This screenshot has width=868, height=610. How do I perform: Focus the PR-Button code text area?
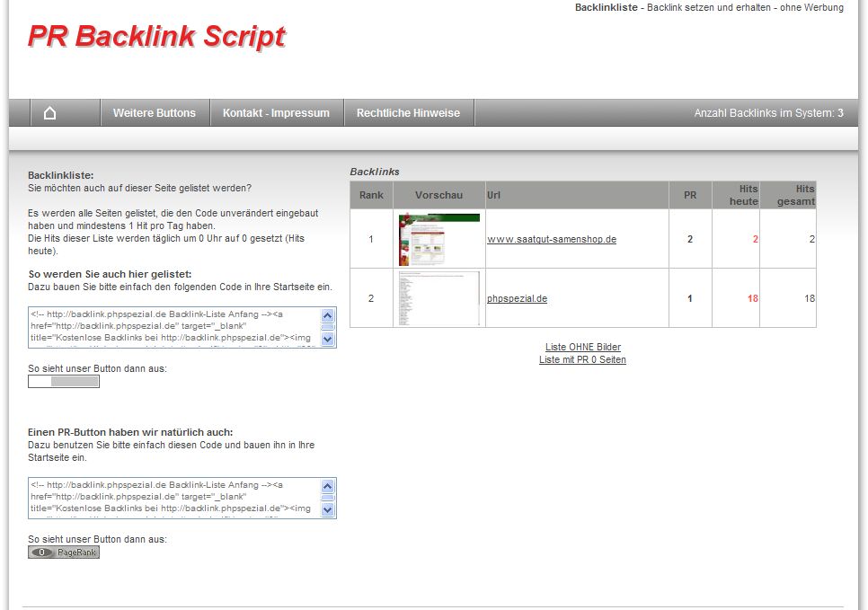pos(173,498)
